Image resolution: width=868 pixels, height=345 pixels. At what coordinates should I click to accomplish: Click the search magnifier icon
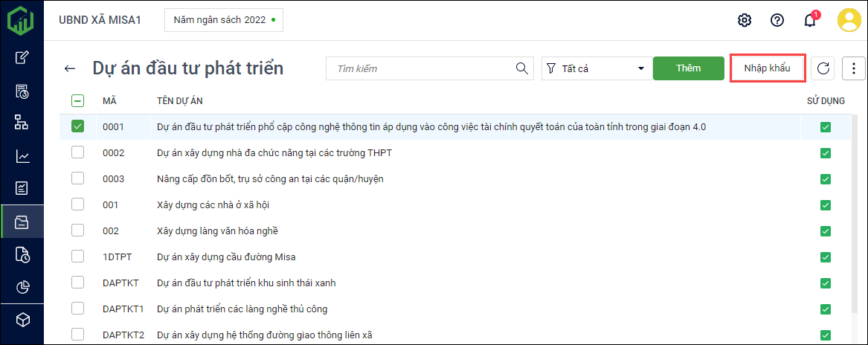point(522,68)
